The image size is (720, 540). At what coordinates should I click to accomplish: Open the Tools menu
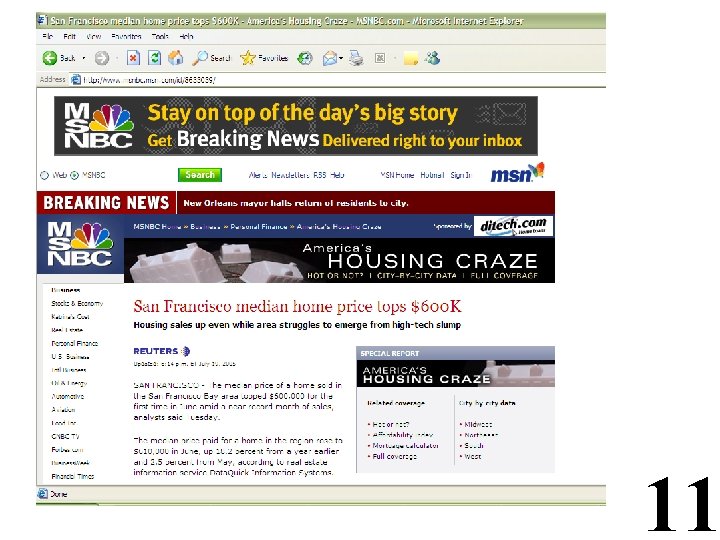point(160,36)
